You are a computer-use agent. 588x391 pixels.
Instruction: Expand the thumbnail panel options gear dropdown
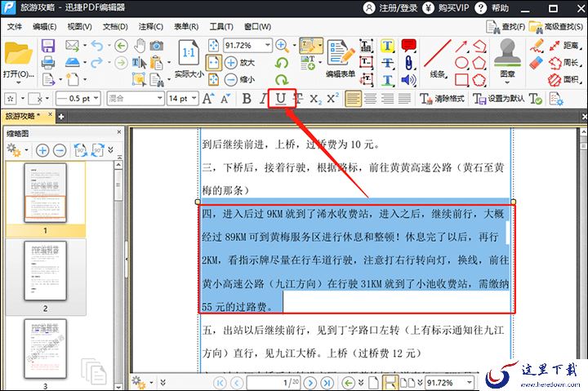26,150
